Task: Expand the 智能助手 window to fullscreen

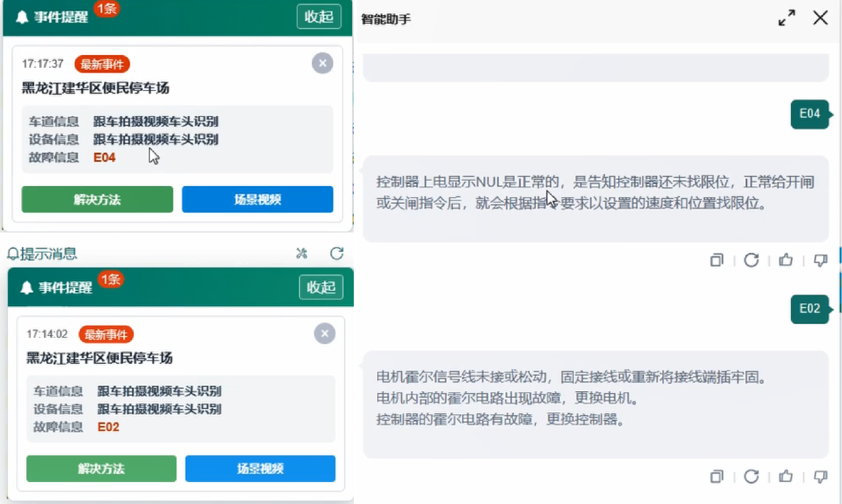Action: 787,18
